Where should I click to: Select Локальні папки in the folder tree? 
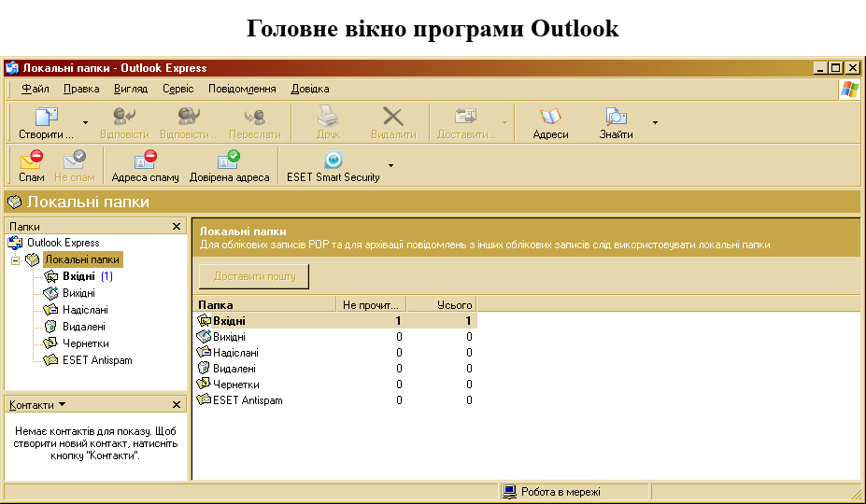[x=82, y=259]
